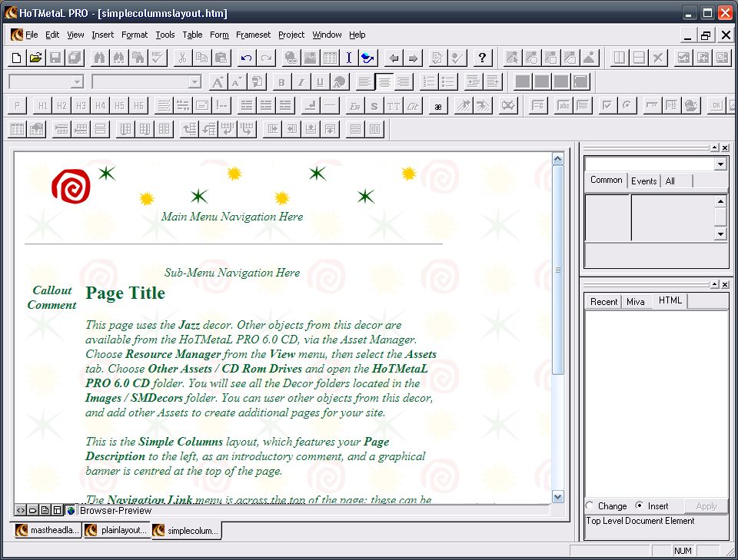Click the Undo arrow icon
Image resolution: width=738 pixels, height=560 pixels.
coord(246,58)
